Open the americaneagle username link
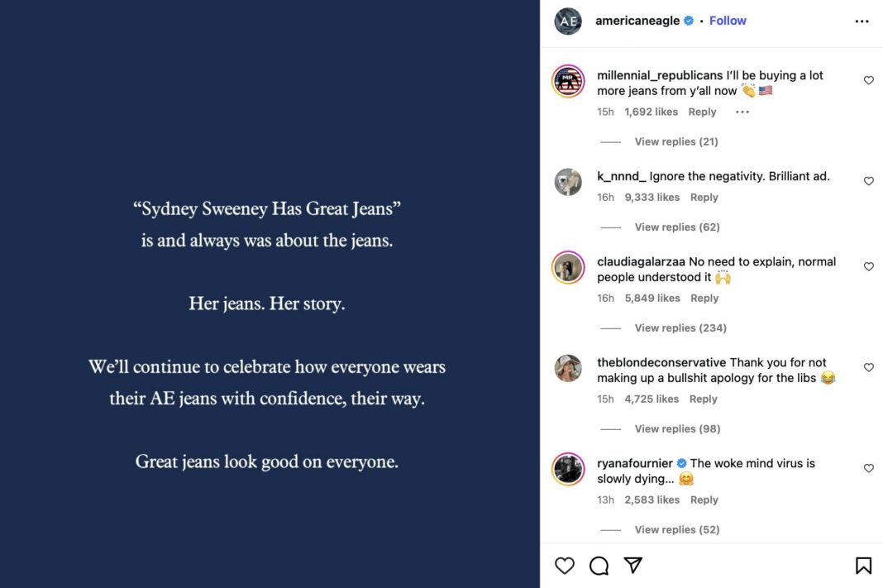Image resolution: width=883 pixels, height=588 pixels. point(637,21)
